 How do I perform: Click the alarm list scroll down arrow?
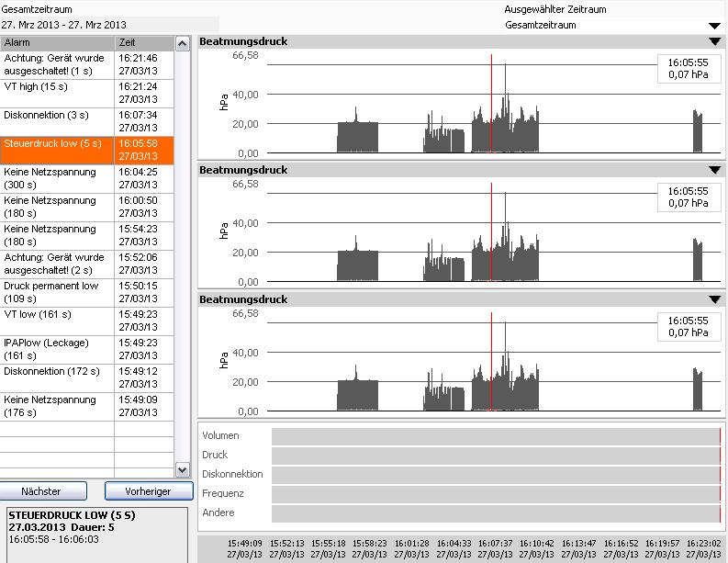(x=183, y=469)
